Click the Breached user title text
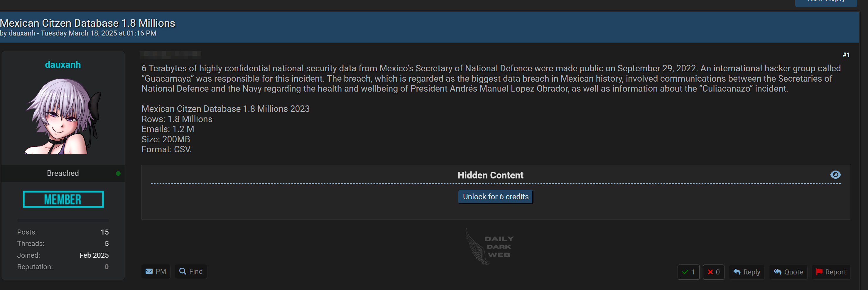Viewport: 868px width, 290px height. coord(63,173)
